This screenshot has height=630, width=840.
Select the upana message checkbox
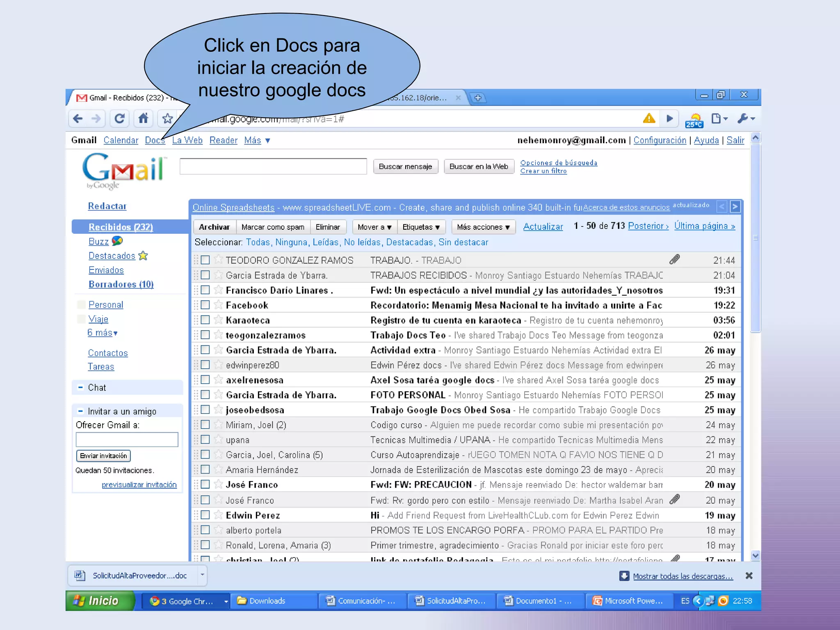(205, 439)
